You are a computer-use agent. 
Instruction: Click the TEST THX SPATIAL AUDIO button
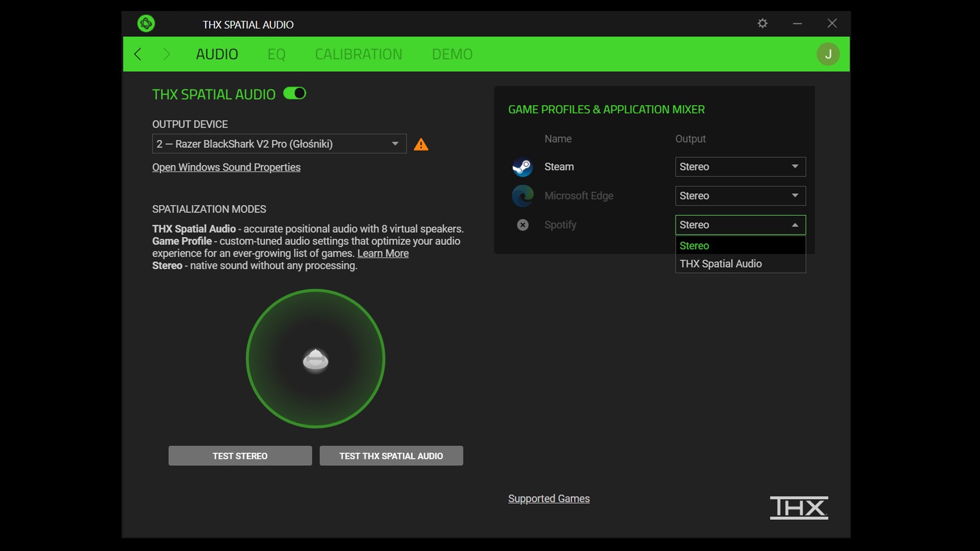(391, 456)
